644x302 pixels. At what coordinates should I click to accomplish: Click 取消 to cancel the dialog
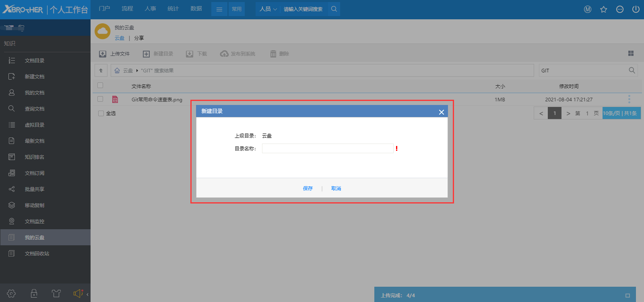(x=336, y=188)
